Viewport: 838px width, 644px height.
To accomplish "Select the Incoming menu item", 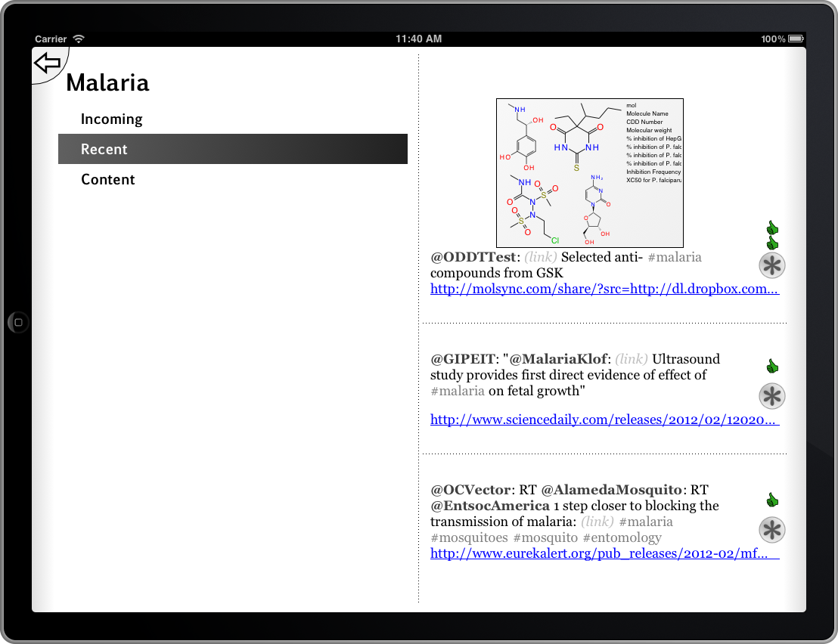I will [x=112, y=119].
